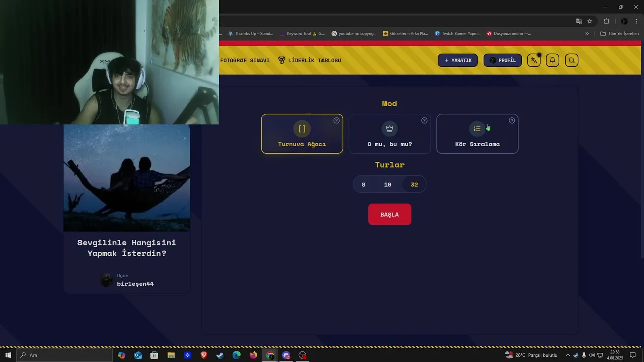
Task: Open Firefox from the taskbar
Action: pos(253,355)
